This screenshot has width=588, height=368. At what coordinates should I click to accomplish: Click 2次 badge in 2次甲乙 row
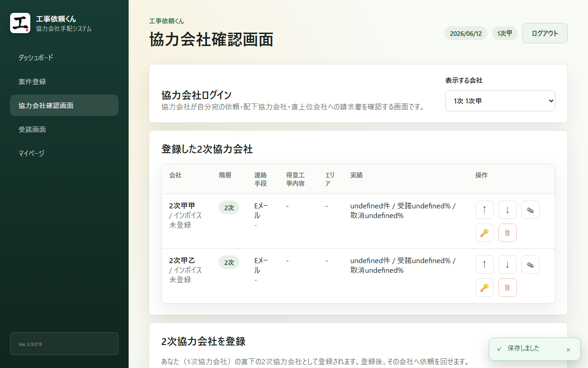click(x=229, y=262)
